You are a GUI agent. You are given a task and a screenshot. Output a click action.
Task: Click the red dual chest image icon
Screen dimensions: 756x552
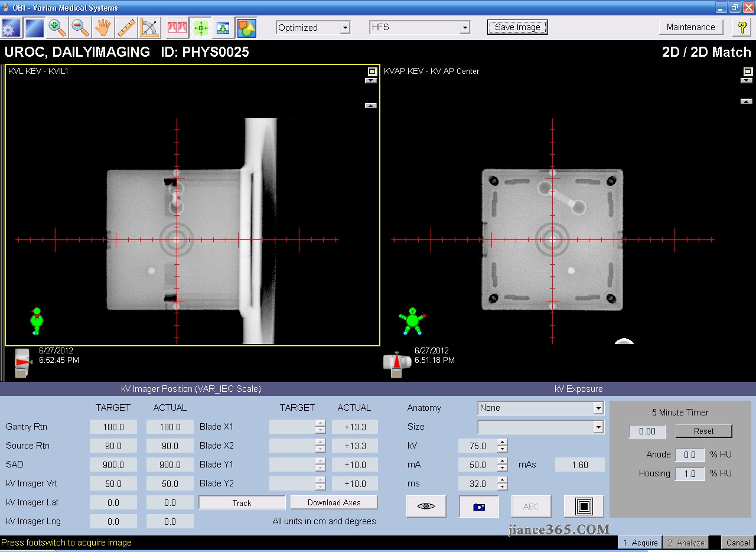point(177,28)
